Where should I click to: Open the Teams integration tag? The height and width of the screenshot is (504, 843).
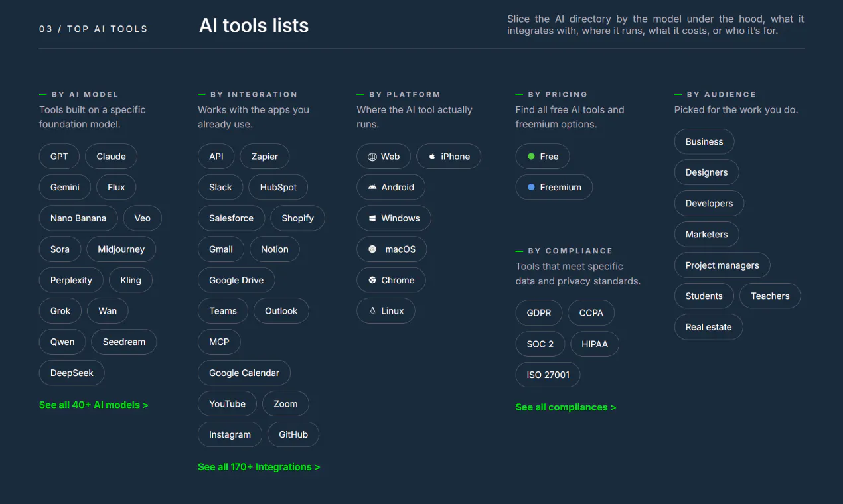(x=223, y=311)
